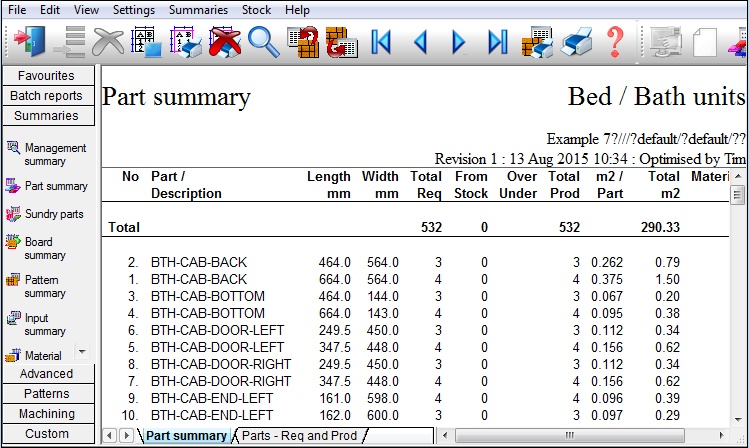The height and width of the screenshot is (448, 749).
Task: Click the Batch reports button
Action: pyautogui.click(x=48, y=96)
